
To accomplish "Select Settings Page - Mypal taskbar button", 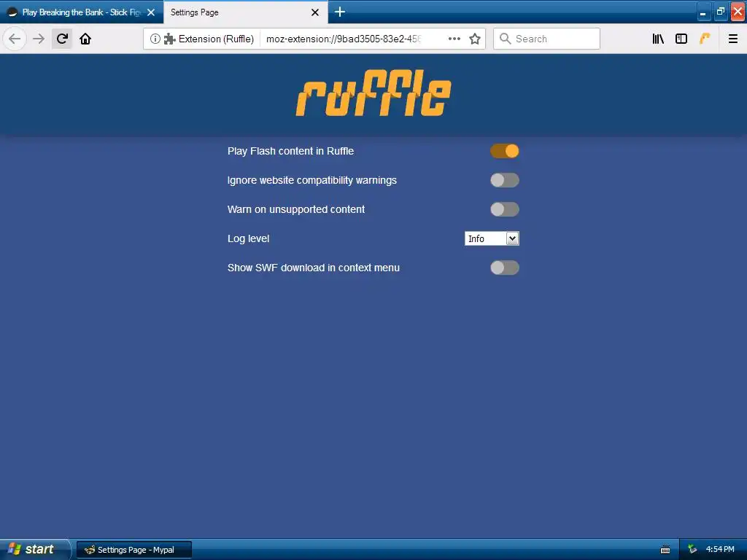I will (134, 550).
